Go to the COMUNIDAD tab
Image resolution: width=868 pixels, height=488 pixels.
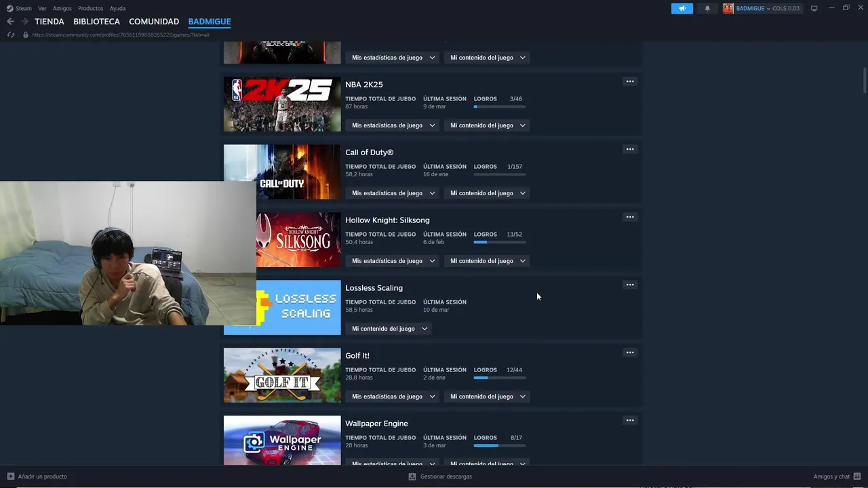[154, 22]
